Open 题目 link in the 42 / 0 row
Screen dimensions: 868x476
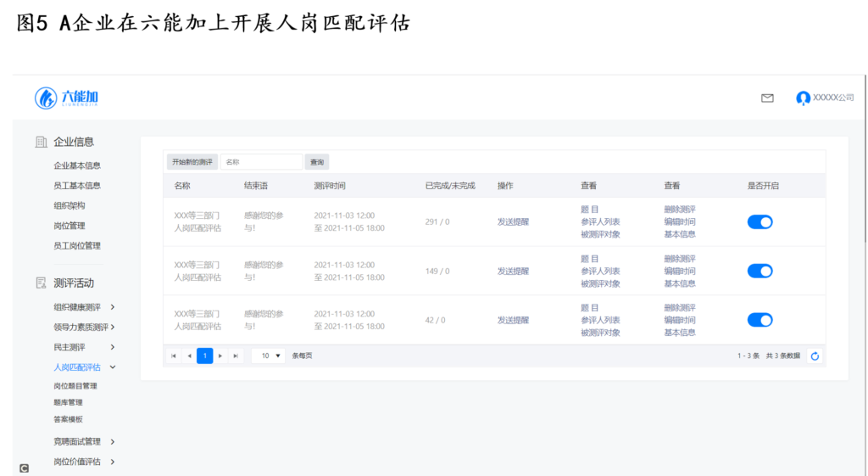[x=590, y=307]
